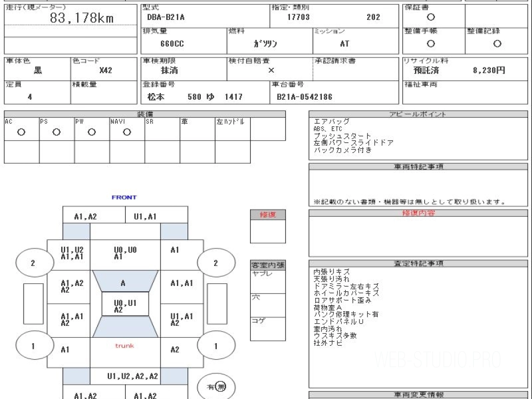Click registration number 松本 580 ゆ 1417

(x=195, y=97)
